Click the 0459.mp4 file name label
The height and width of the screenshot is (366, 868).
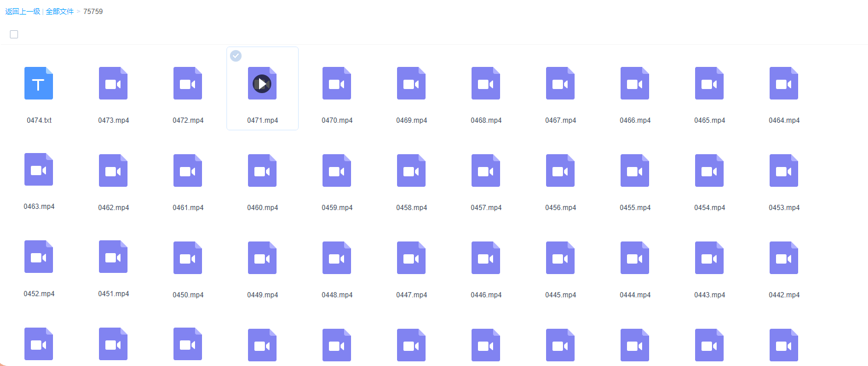tap(337, 208)
